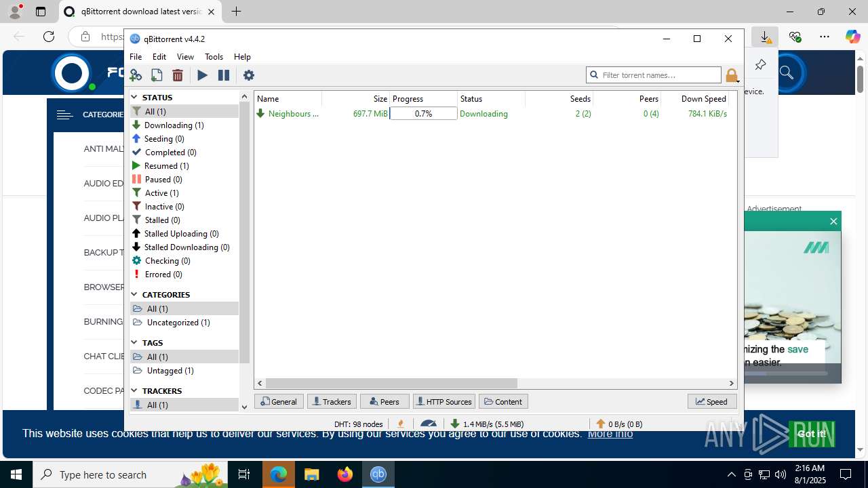Open the Tools menu

coord(214,57)
